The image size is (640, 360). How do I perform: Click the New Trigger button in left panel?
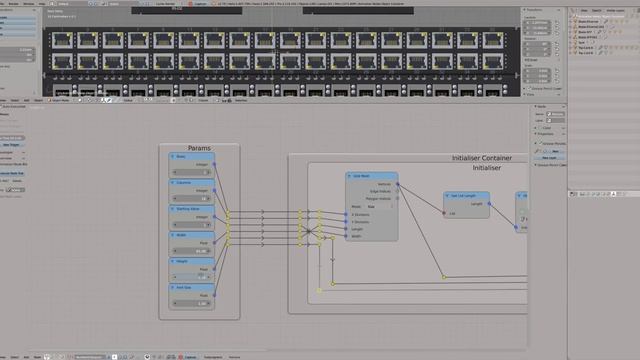11,144
